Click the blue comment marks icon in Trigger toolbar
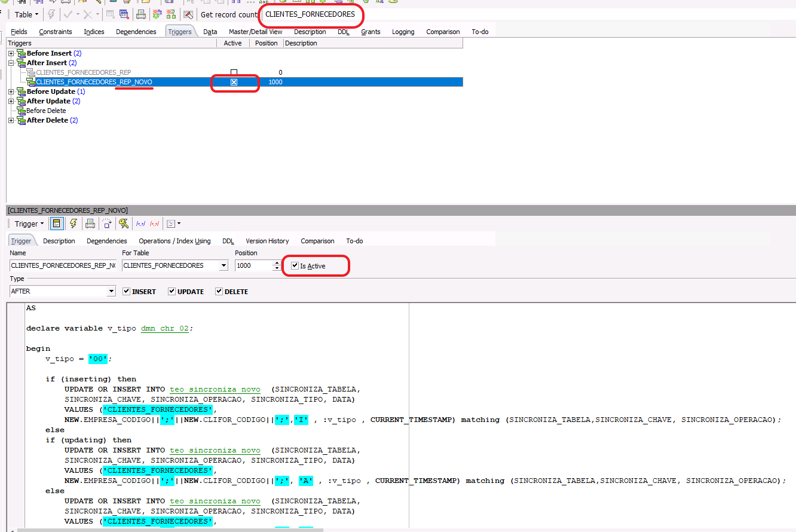This screenshot has height=532, width=796. (141, 224)
